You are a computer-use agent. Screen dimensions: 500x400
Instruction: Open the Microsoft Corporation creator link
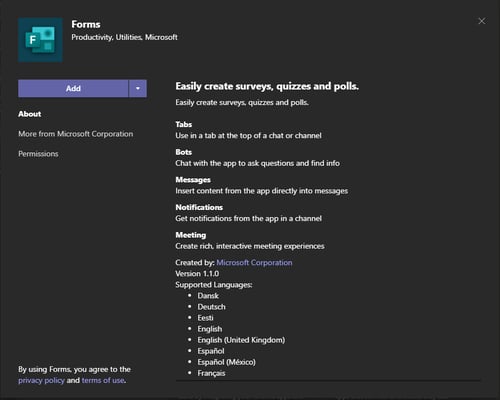[x=254, y=263]
